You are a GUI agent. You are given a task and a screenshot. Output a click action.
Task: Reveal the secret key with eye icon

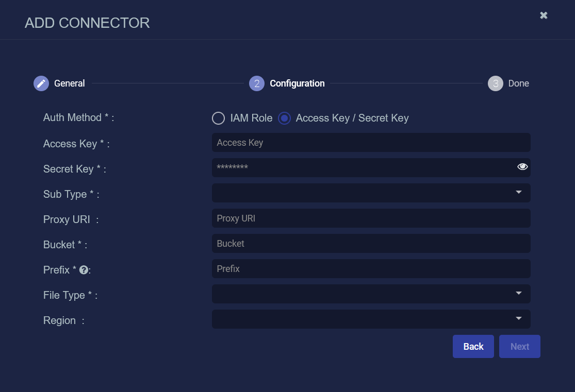pyautogui.click(x=522, y=167)
